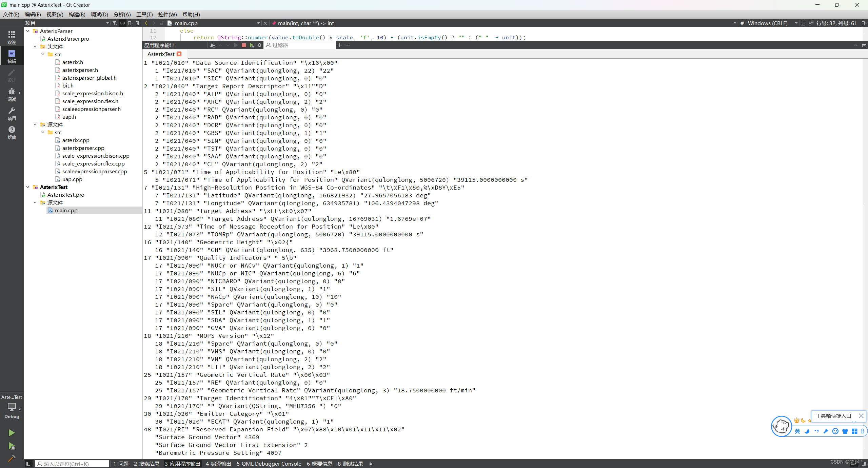The image size is (868, 468).
Task: Open the 构建(B) build menu
Action: tap(77, 14)
